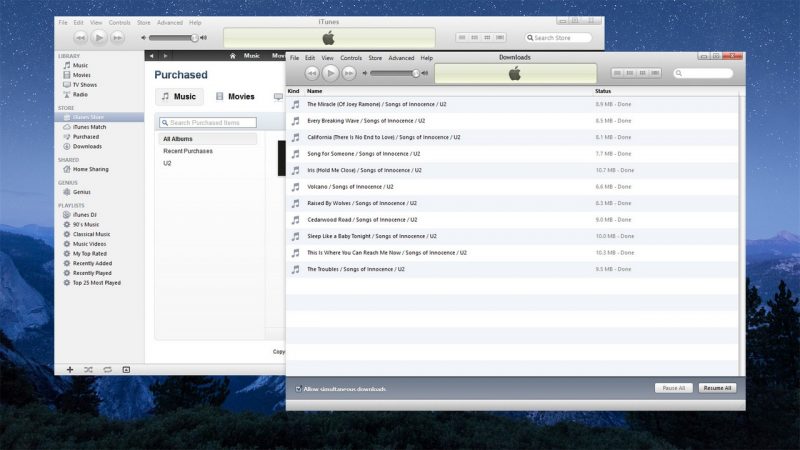Click previous track in Downloads window
This screenshot has width=800, height=450.
[x=312, y=73]
